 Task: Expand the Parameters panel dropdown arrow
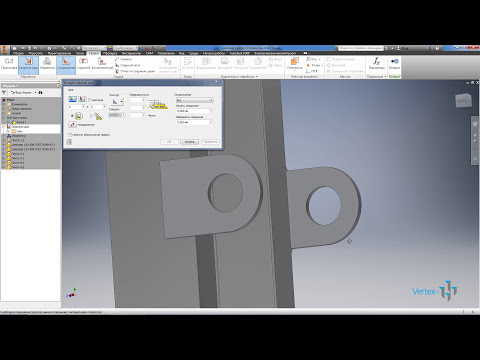click(x=385, y=77)
